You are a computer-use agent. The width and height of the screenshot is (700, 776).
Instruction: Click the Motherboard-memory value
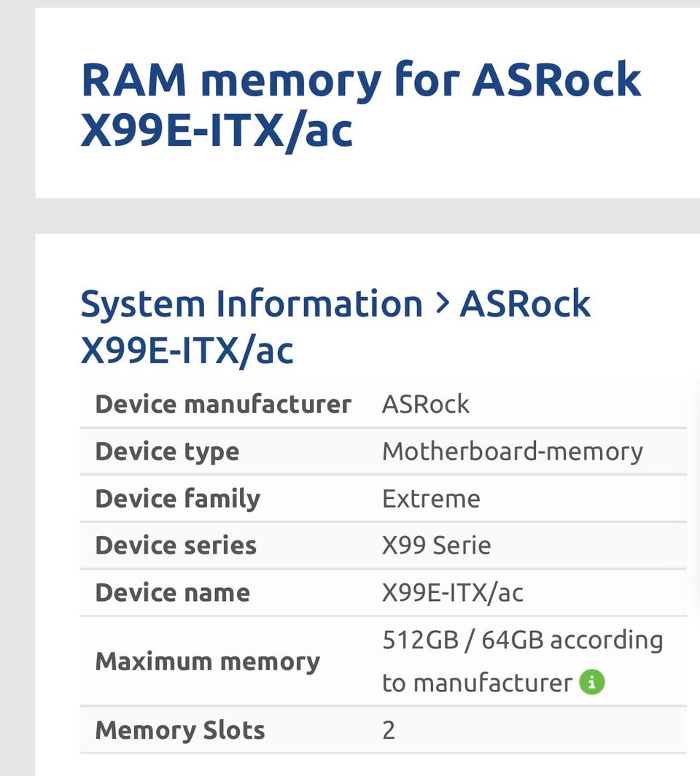pos(513,451)
